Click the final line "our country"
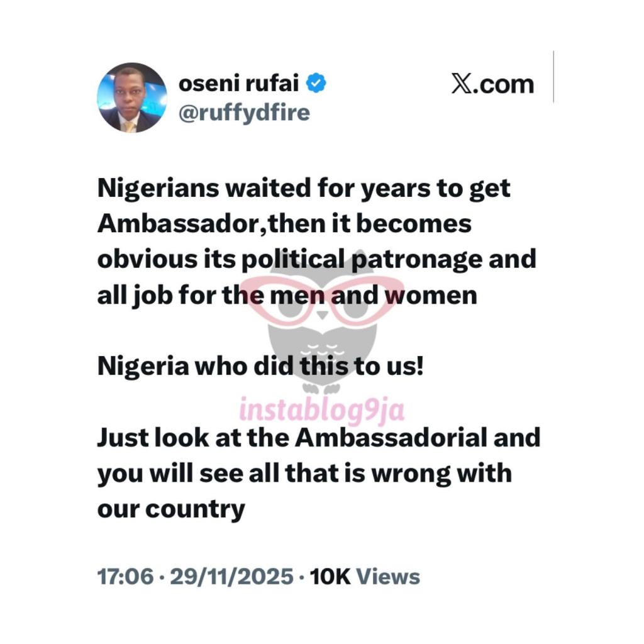The height and width of the screenshot is (644, 644). tap(170, 508)
